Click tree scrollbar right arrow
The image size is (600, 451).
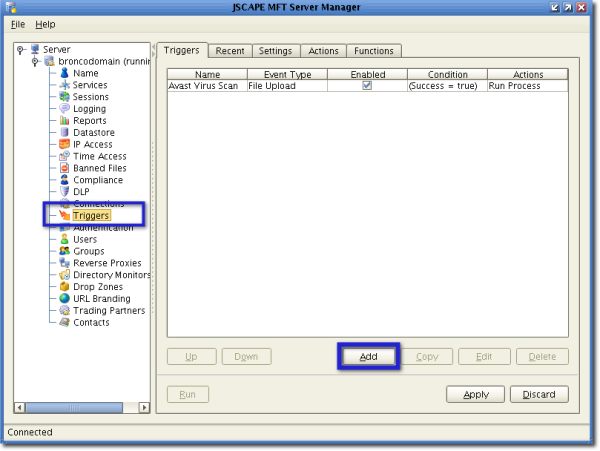point(144,408)
